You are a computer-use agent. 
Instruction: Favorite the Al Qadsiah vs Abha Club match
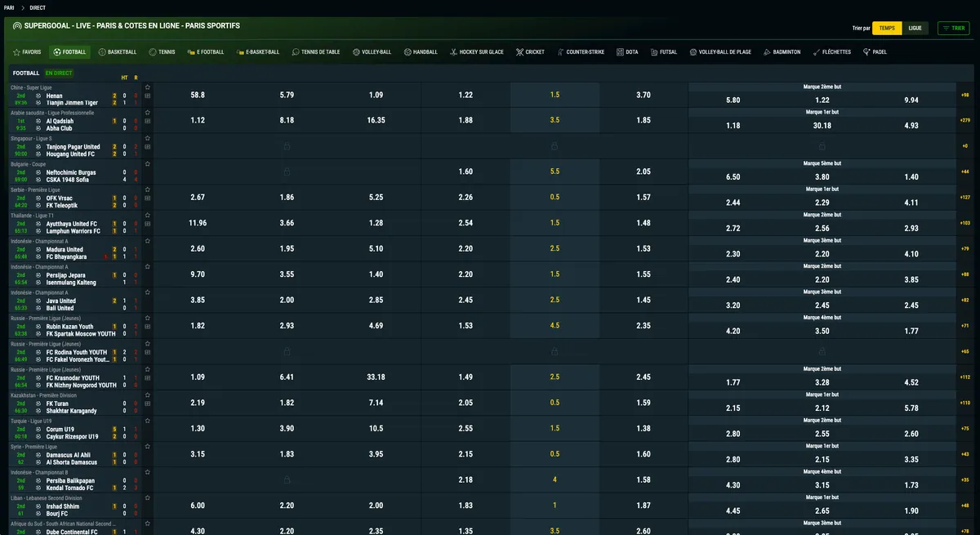pos(148,113)
